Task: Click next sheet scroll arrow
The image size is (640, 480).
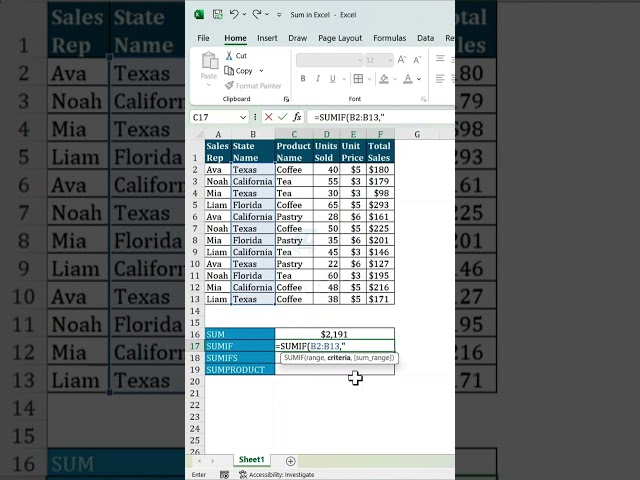Action: coord(213,461)
